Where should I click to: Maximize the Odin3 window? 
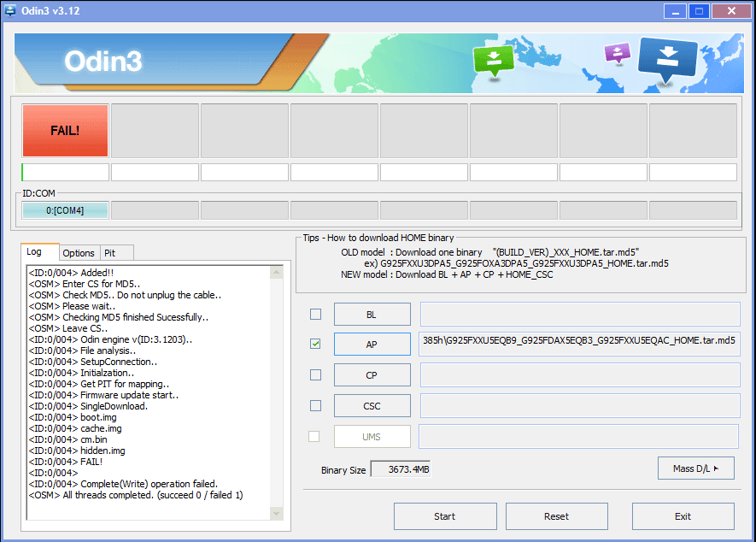pos(699,11)
